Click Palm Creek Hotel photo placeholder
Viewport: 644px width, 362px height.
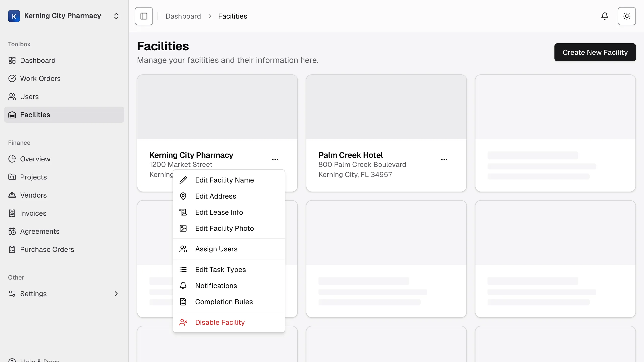386,107
